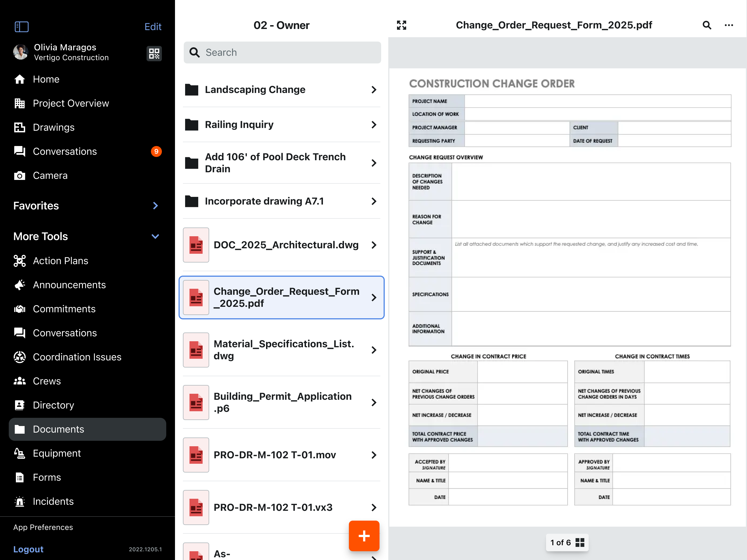Click the fullscreen expand icon
This screenshot has height=560, width=747.
point(401,25)
